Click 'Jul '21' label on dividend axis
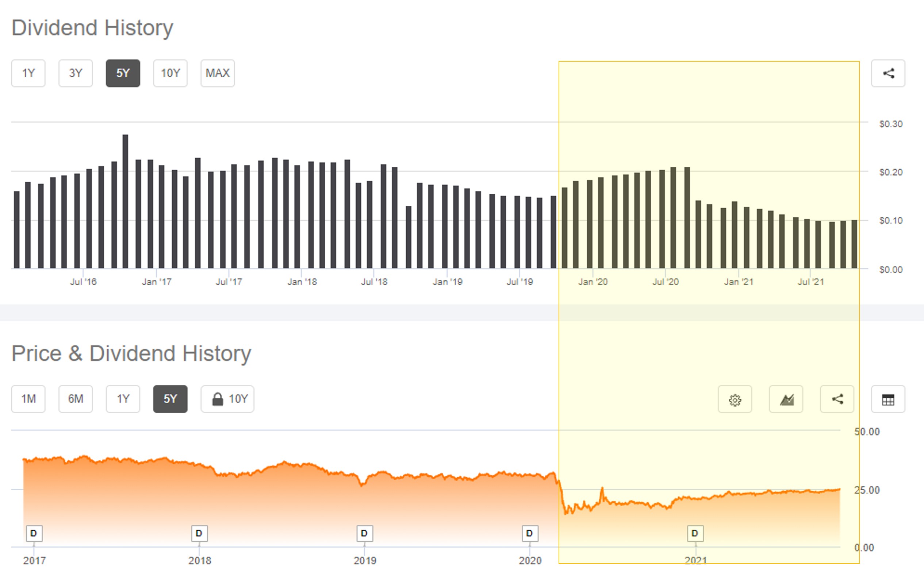Viewport: 924px width, 580px height. pos(810,282)
